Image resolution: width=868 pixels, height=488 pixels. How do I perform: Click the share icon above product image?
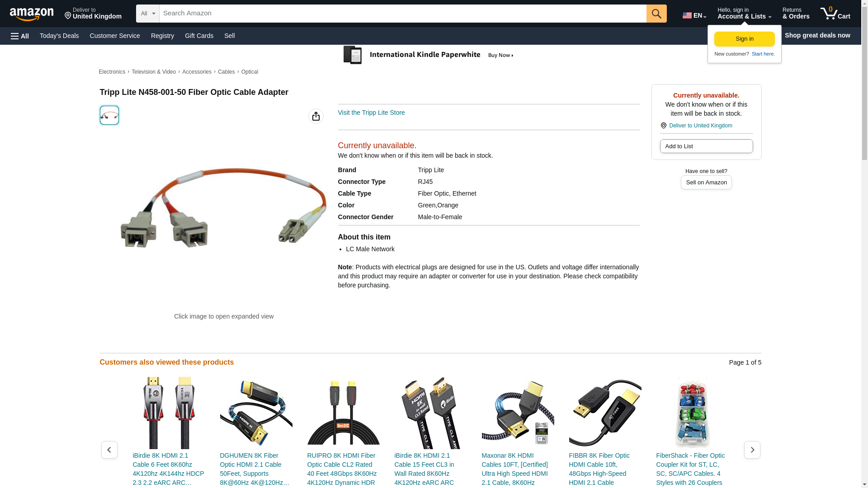pyautogui.click(x=316, y=116)
